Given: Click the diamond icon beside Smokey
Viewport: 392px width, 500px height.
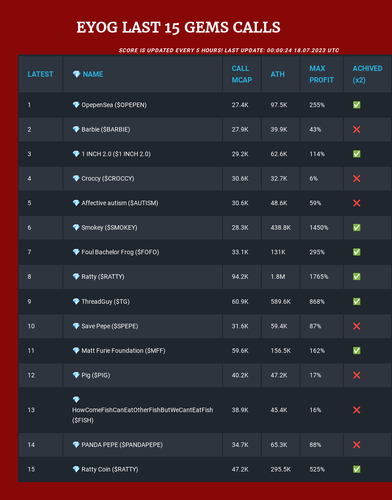Looking at the screenshot, I should 76,228.
